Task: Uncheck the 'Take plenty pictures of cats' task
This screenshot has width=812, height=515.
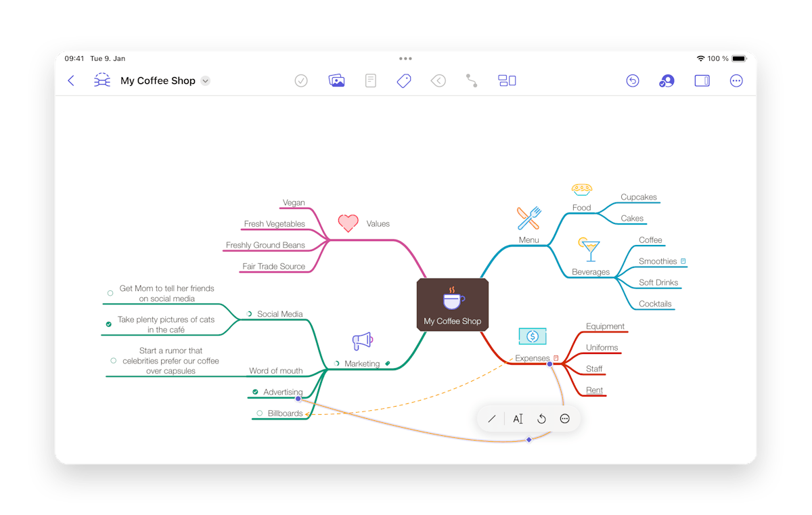Action: (x=108, y=323)
